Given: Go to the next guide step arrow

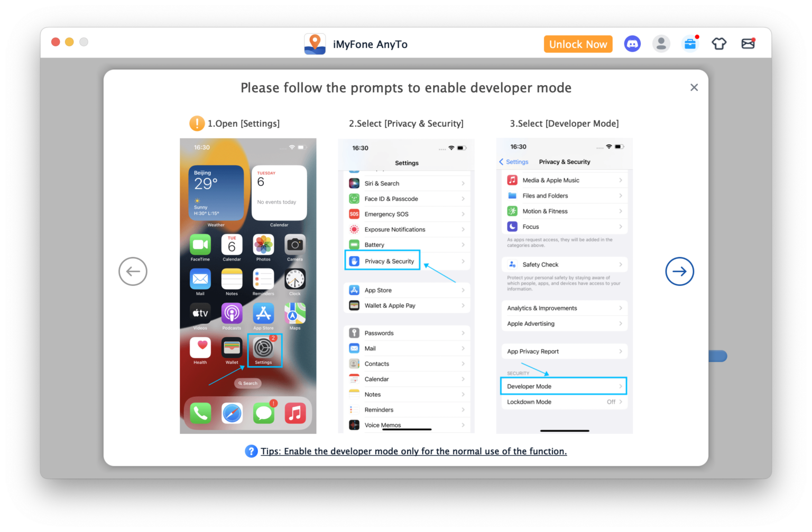Looking at the screenshot, I should point(679,272).
